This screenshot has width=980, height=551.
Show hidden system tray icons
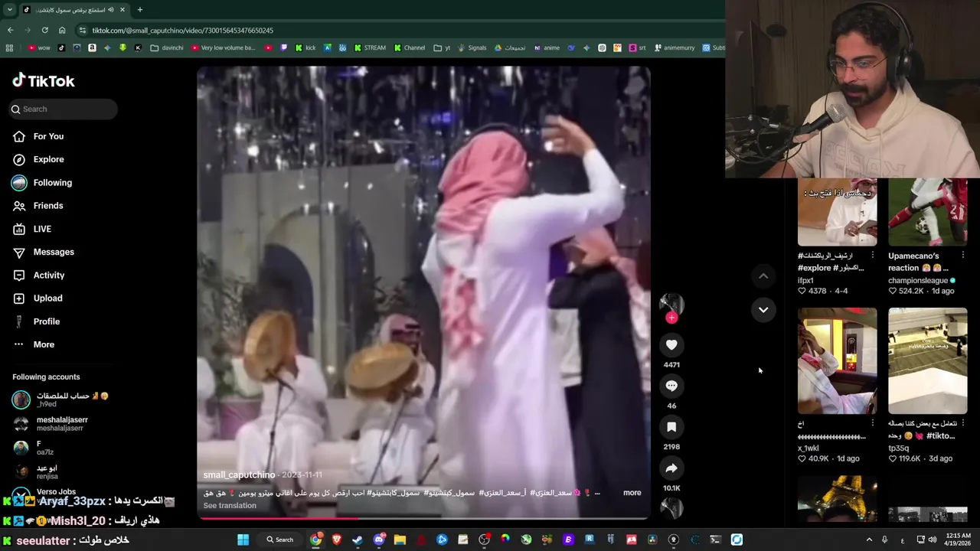tap(869, 540)
